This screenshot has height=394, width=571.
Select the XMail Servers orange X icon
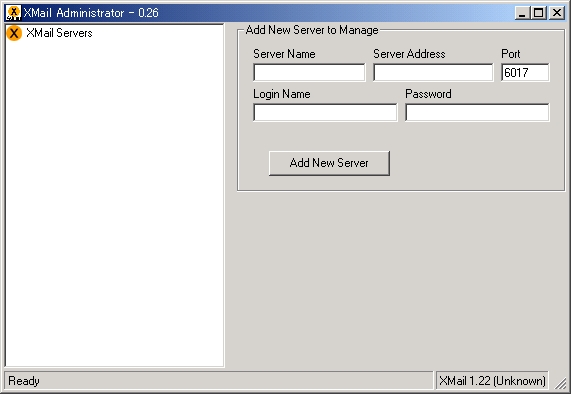coord(14,33)
